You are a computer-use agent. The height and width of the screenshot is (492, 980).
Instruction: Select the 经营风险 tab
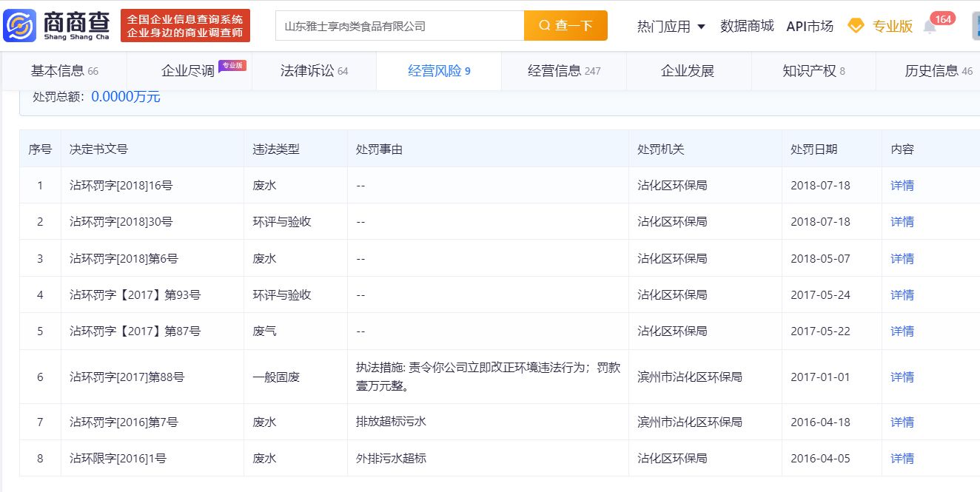click(439, 71)
